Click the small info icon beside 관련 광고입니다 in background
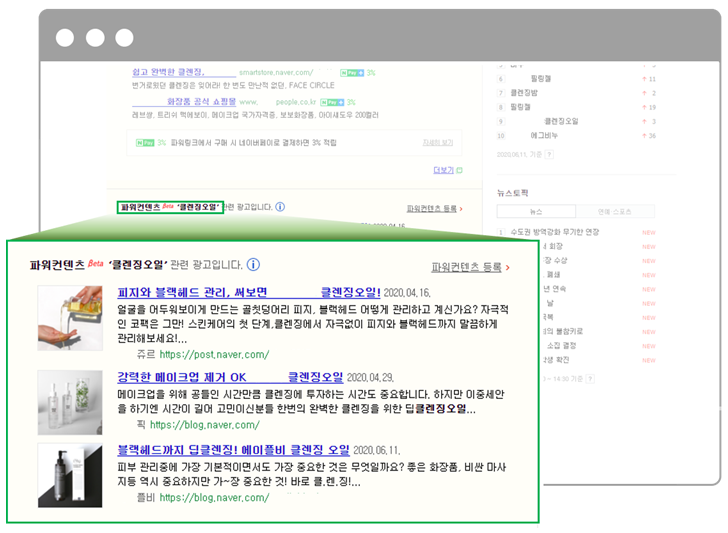The height and width of the screenshot is (533, 728). click(280, 207)
